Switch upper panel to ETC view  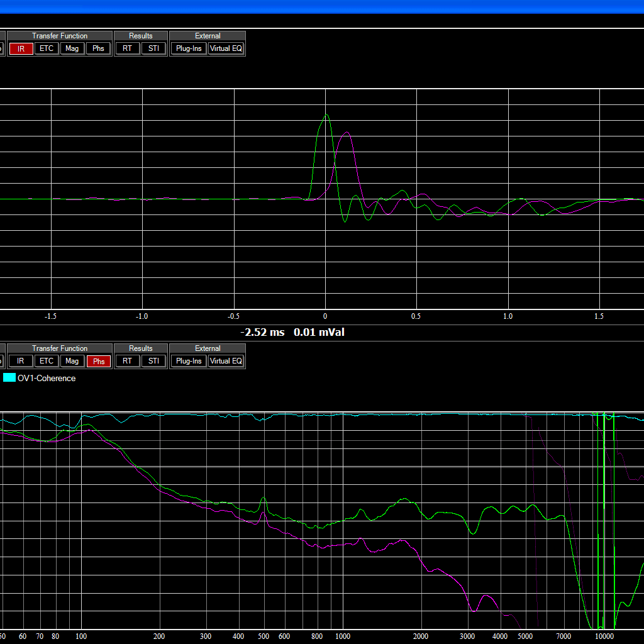(x=47, y=48)
